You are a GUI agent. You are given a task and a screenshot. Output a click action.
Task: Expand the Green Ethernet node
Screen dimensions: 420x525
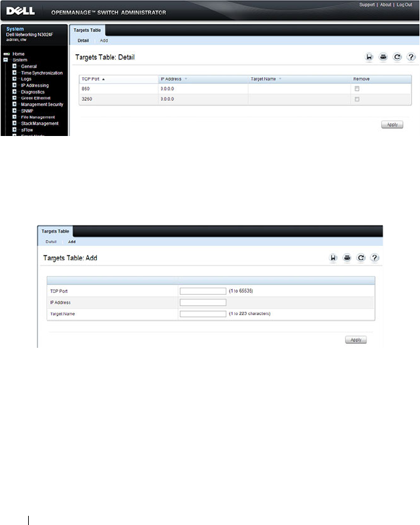pos(14,98)
